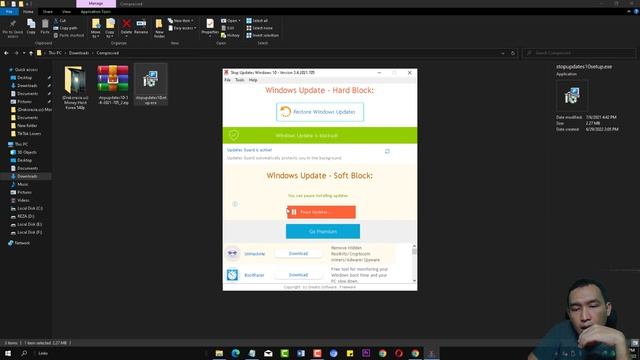The height and width of the screenshot is (360, 640).
Task: Click Edit in the Open group
Action: (228, 28)
